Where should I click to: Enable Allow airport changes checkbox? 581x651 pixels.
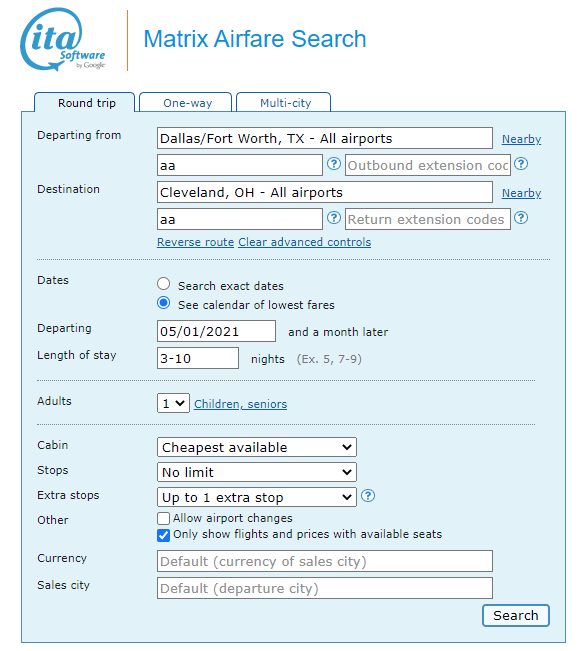pyautogui.click(x=163, y=518)
